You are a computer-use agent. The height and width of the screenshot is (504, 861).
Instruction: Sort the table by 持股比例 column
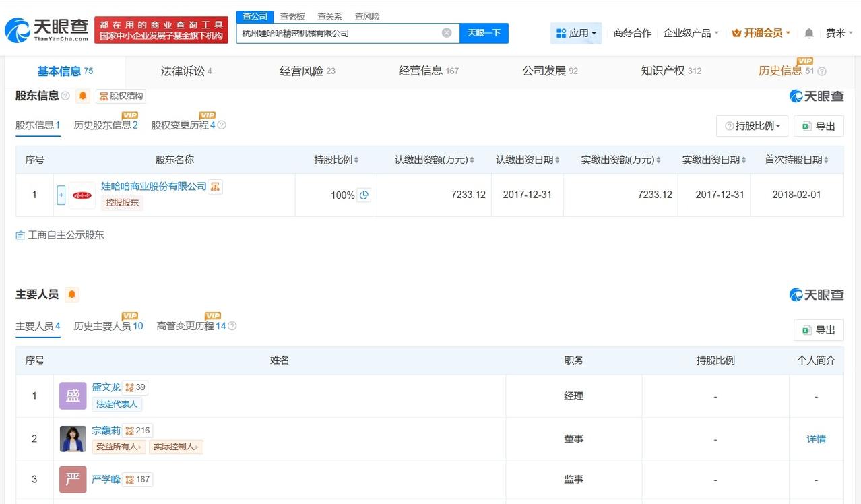point(336,160)
